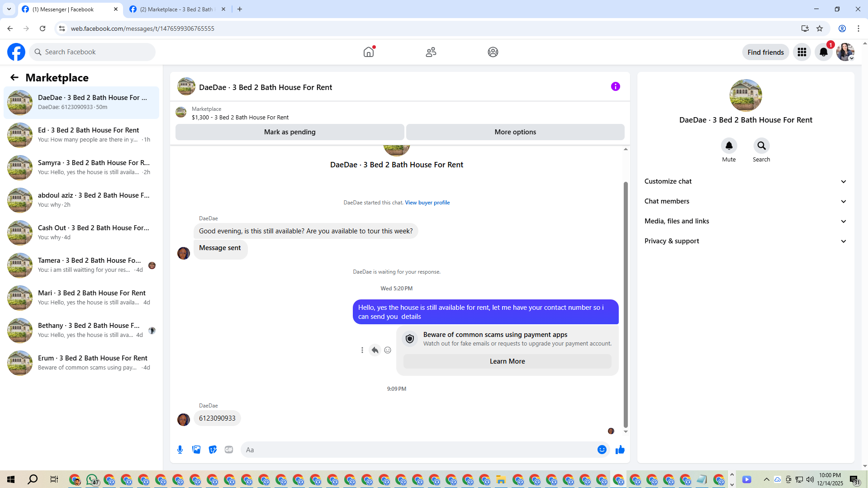Open the Chrome tab search dropdown
Screen dimensions: 868x488
pos(9,9)
